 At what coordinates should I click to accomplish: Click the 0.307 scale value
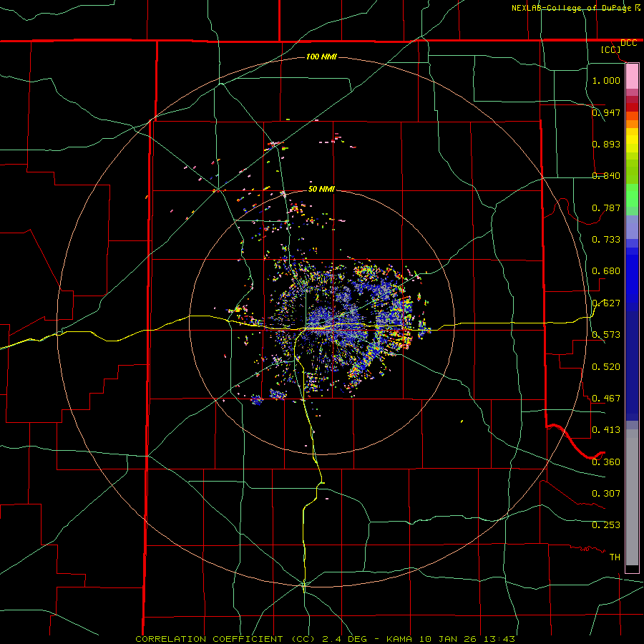pyautogui.click(x=606, y=493)
